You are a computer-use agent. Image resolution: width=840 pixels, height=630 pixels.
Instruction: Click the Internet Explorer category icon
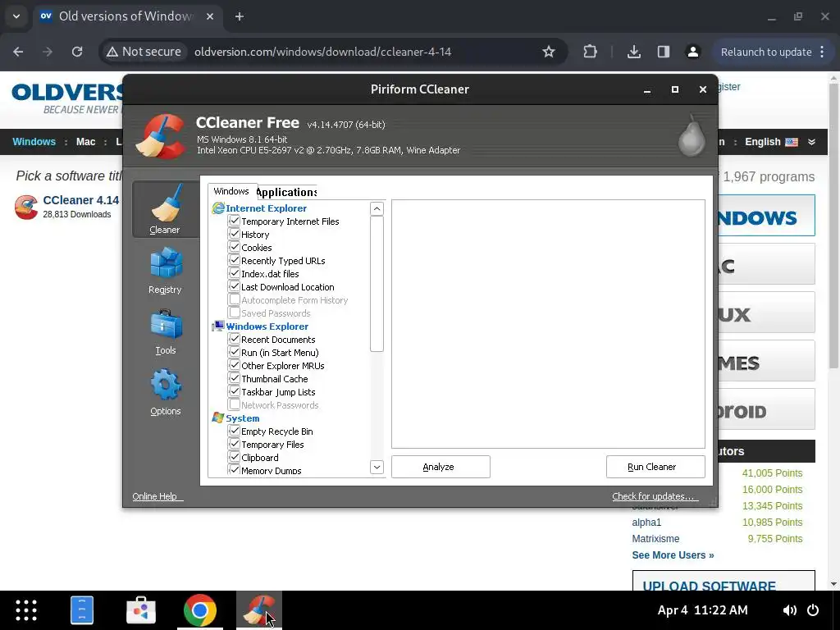218,208
